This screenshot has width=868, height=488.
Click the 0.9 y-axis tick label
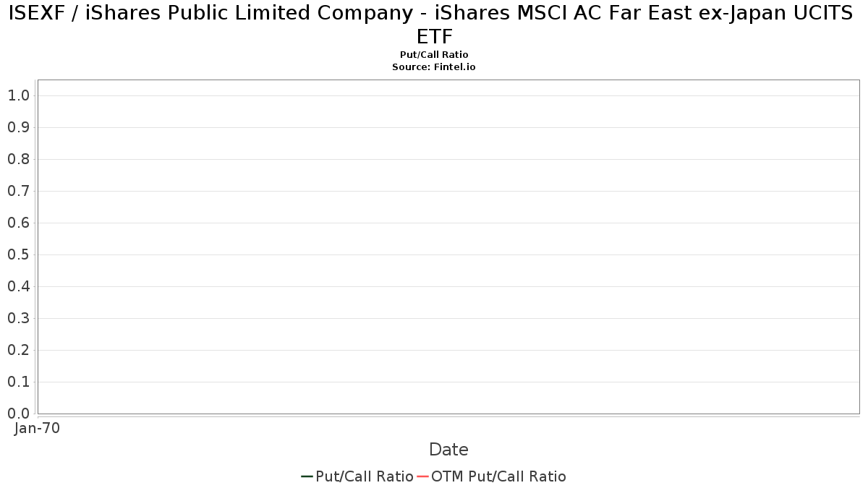click(x=18, y=127)
